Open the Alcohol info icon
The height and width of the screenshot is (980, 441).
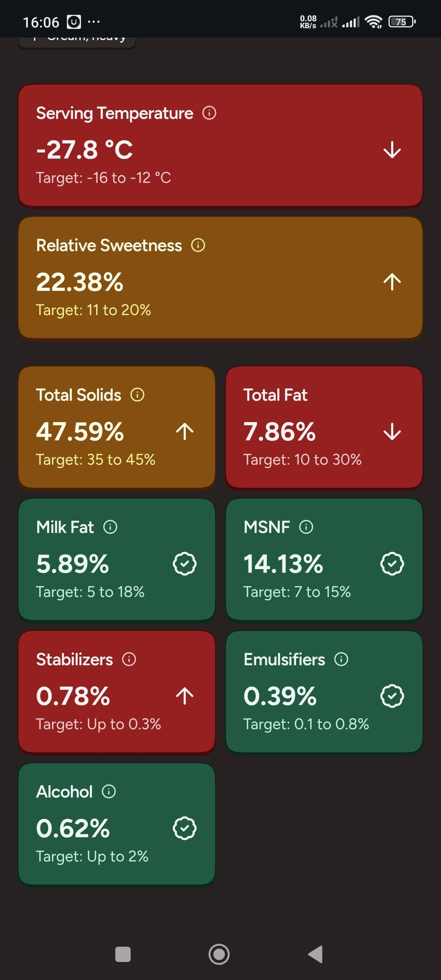pos(109,791)
